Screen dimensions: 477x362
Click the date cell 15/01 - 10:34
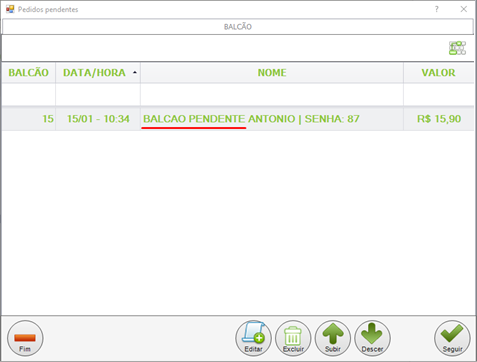98,119
